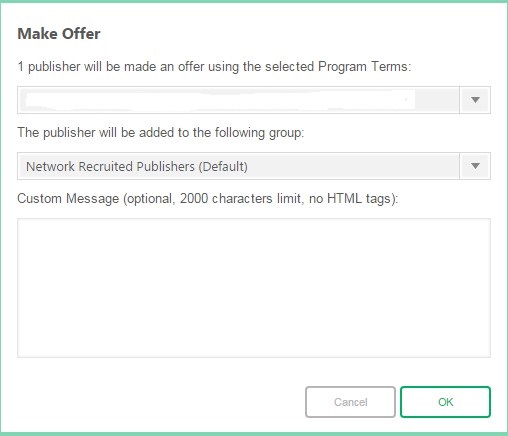508x436 pixels.
Task: Place cursor in empty message textarea
Action: coord(254,288)
